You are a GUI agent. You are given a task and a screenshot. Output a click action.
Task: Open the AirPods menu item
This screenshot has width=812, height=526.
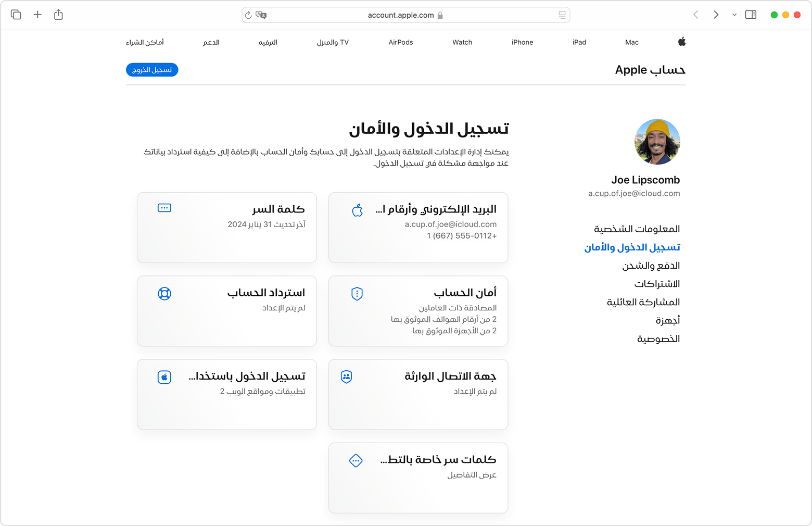pyautogui.click(x=401, y=42)
